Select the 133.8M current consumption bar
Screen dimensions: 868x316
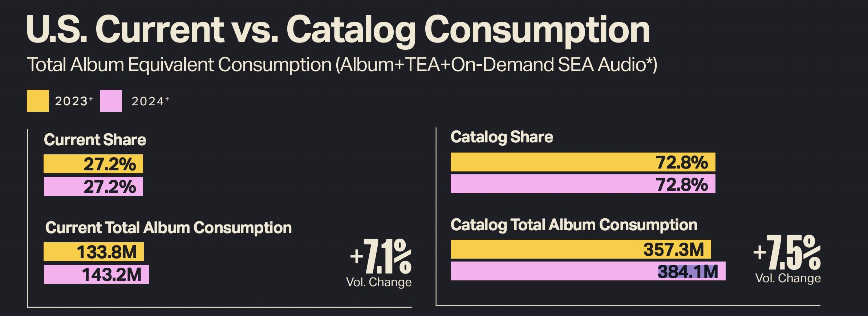94,252
